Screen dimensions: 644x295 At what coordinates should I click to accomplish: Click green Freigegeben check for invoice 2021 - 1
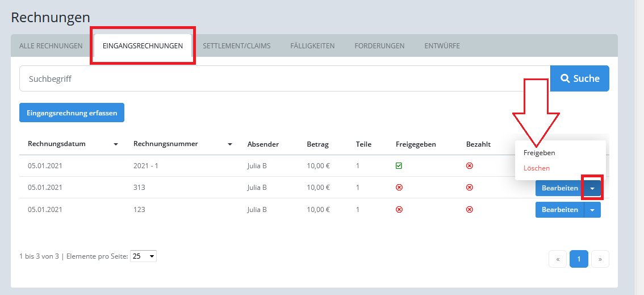(x=399, y=165)
